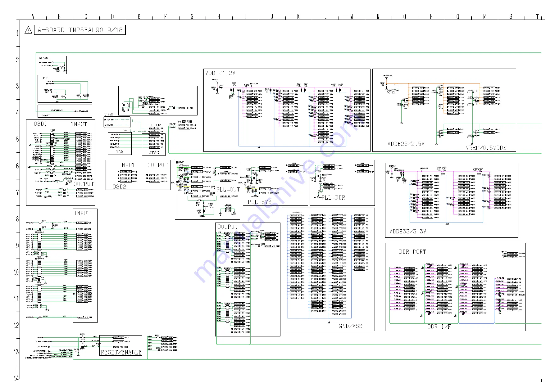Click row number '13' on the left ruler
This screenshot has height=392, width=555.
pyautogui.click(x=16, y=352)
